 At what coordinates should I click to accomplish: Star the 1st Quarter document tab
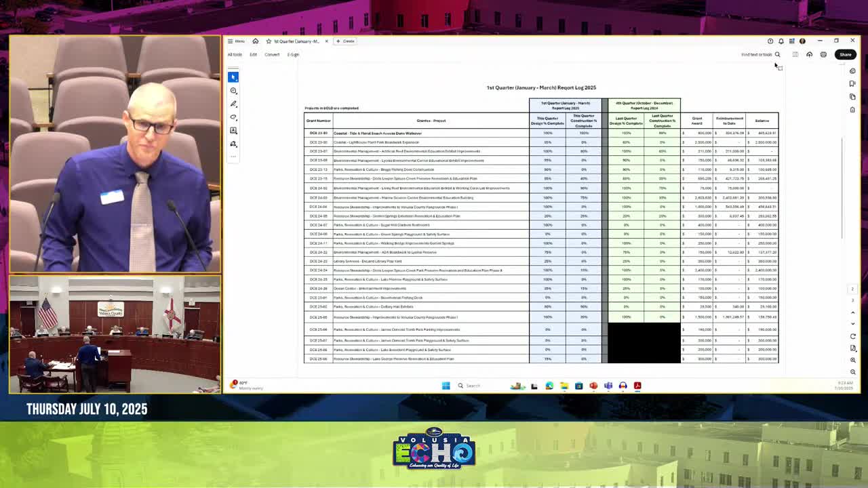269,41
